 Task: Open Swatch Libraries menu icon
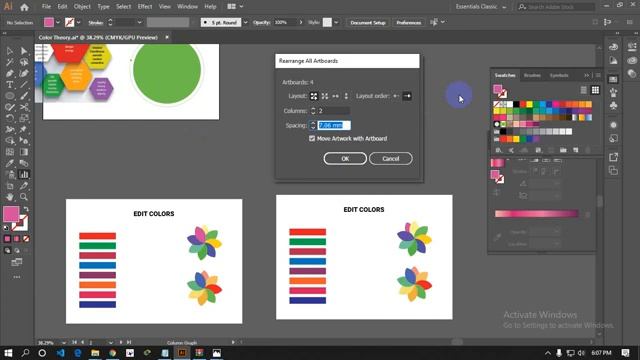[x=498, y=150]
